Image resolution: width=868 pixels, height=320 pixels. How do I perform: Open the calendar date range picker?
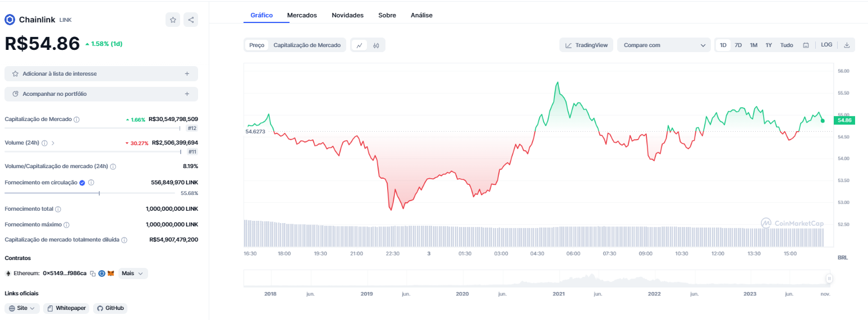click(x=806, y=45)
